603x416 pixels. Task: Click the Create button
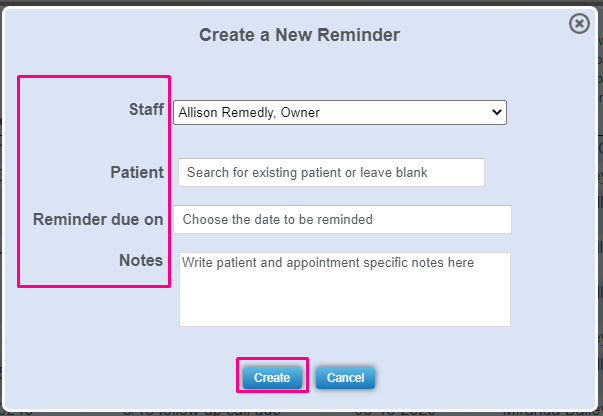(x=272, y=377)
